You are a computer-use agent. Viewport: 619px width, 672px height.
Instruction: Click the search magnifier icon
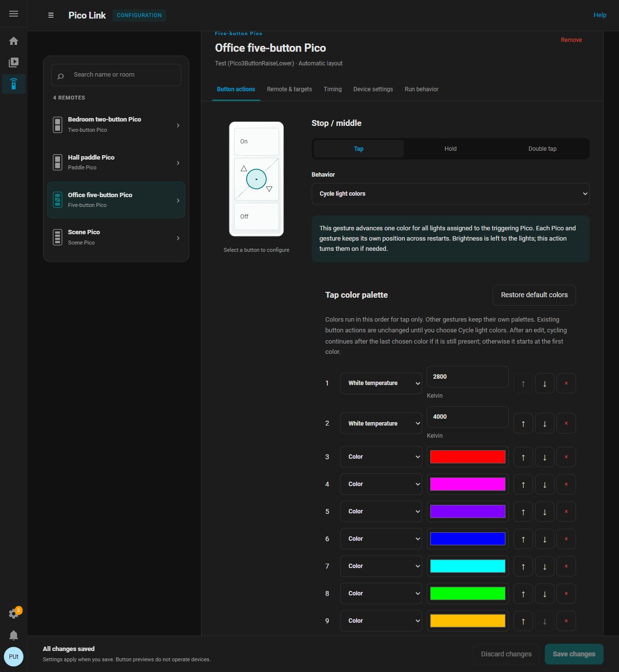tap(60, 76)
